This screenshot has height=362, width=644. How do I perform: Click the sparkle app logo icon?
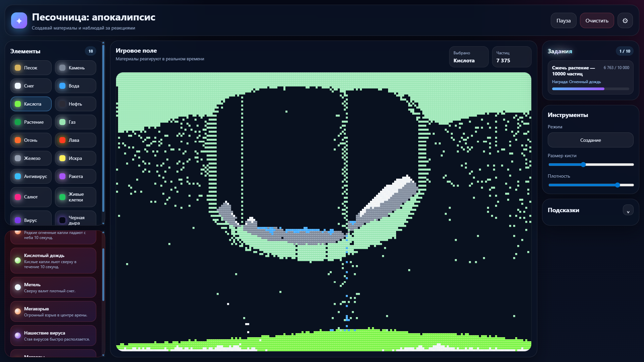coord(19,20)
